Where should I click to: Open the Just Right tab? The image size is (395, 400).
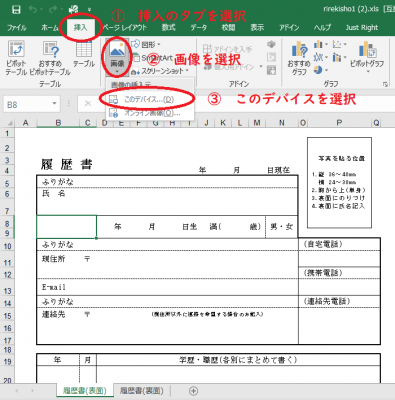(362, 28)
